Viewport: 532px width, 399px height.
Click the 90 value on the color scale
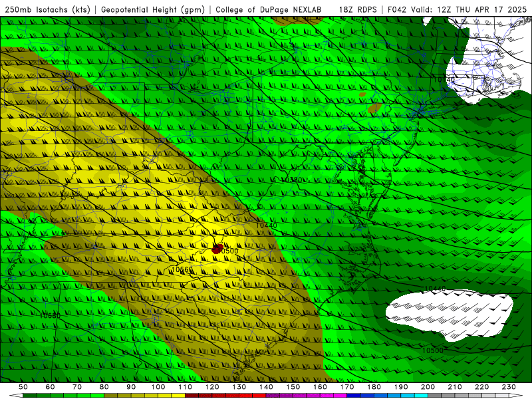pyautogui.click(x=131, y=387)
